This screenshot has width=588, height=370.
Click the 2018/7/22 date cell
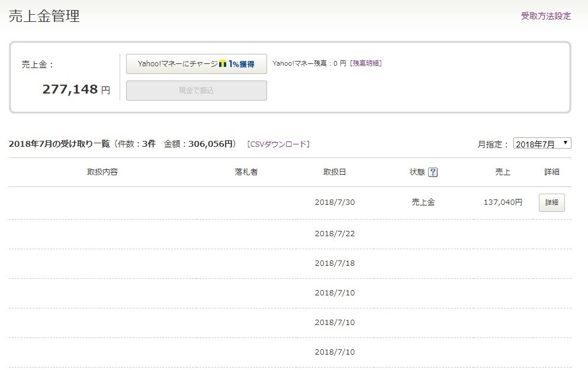(335, 234)
